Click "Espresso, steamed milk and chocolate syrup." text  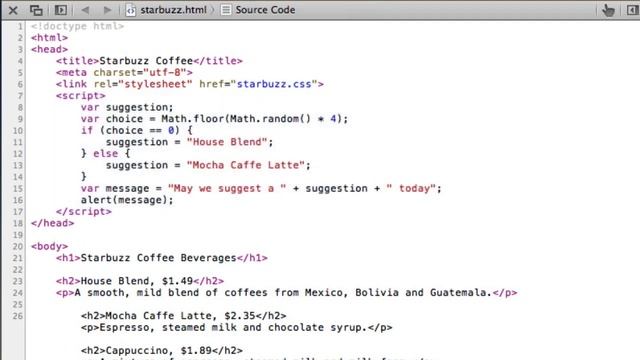[x=233, y=327]
